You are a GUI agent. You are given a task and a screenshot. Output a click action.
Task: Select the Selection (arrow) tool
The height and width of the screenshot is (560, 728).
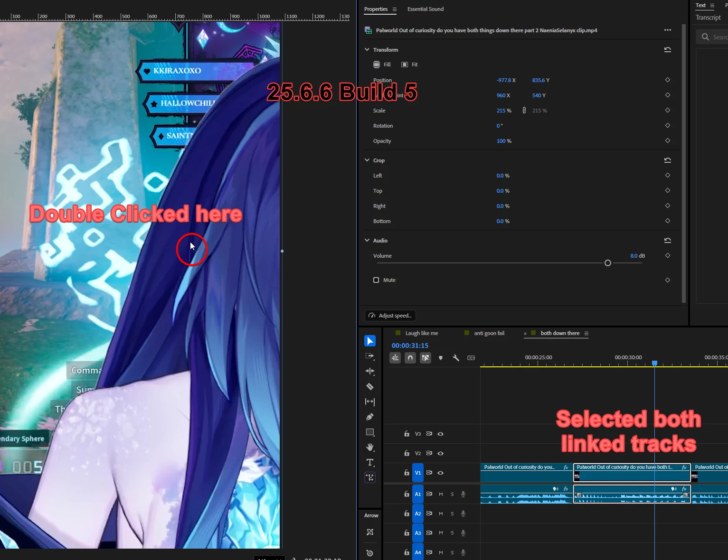[x=370, y=341]
